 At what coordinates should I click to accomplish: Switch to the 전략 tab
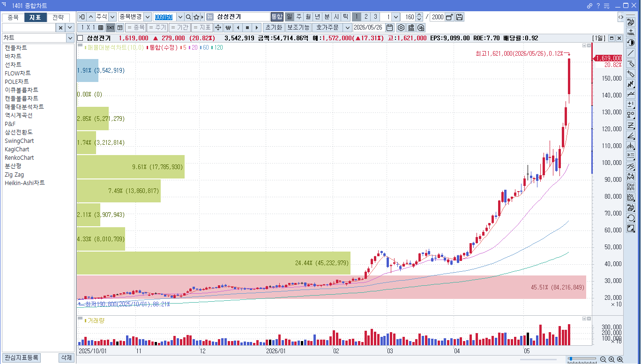[x=58, y=17]
